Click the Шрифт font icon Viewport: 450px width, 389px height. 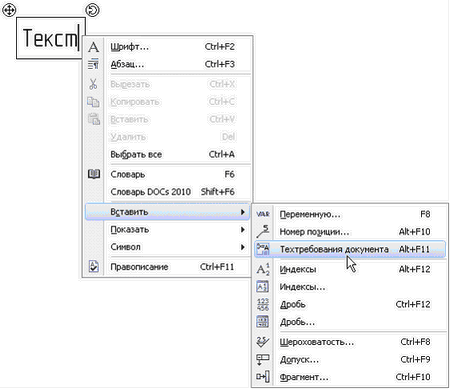[x=94, y=47]
